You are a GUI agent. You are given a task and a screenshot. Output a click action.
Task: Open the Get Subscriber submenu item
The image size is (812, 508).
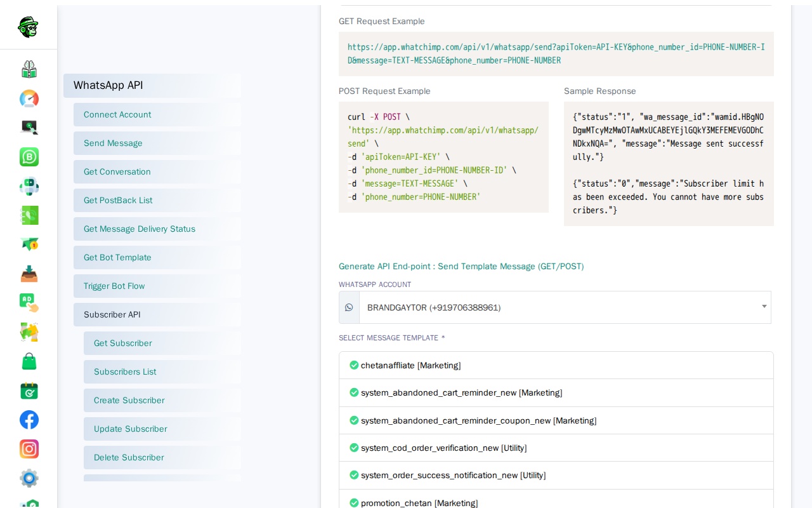coord(162,344)
